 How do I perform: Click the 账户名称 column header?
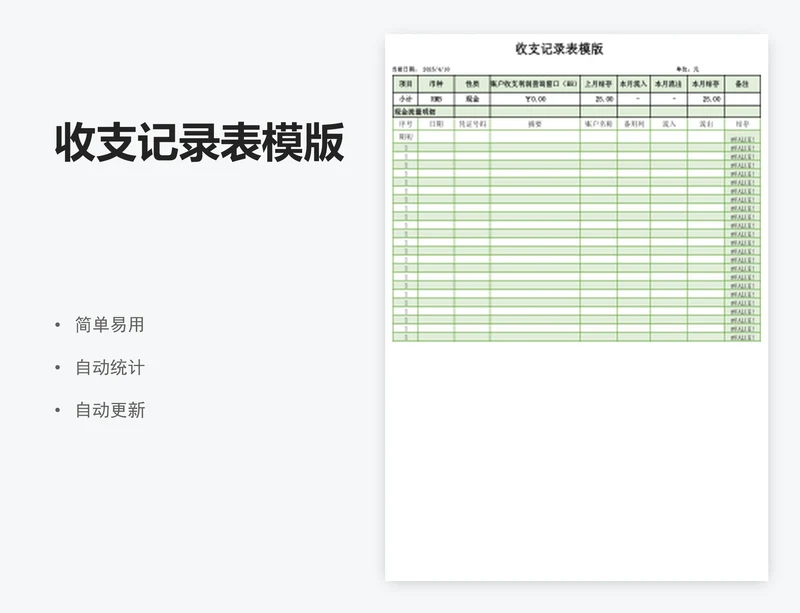click(x=598, y=124)
